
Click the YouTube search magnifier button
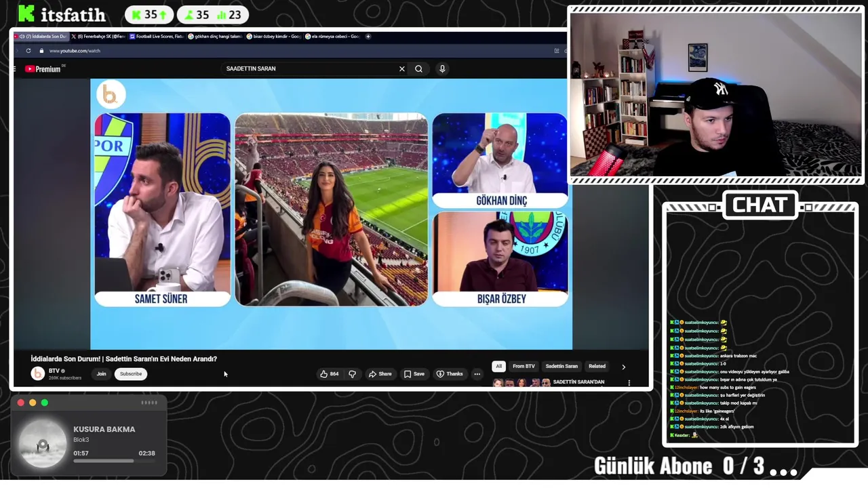click(x=418, y=68)
